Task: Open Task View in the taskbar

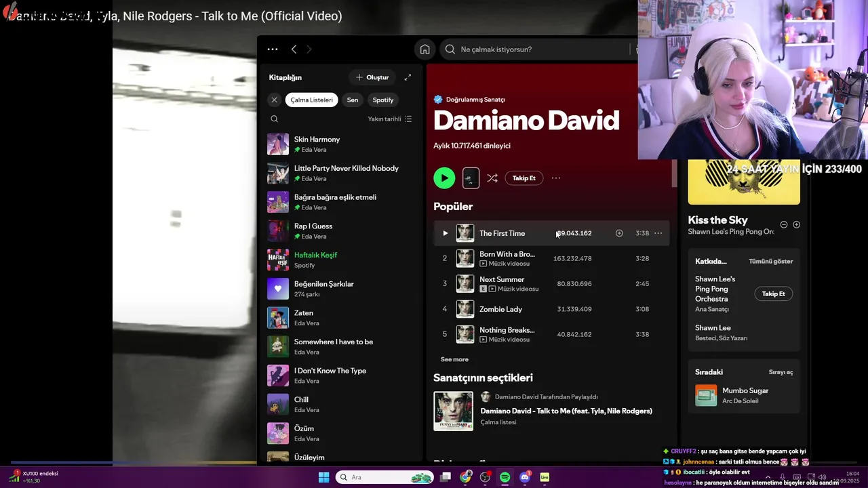Action: pos(446,477)
